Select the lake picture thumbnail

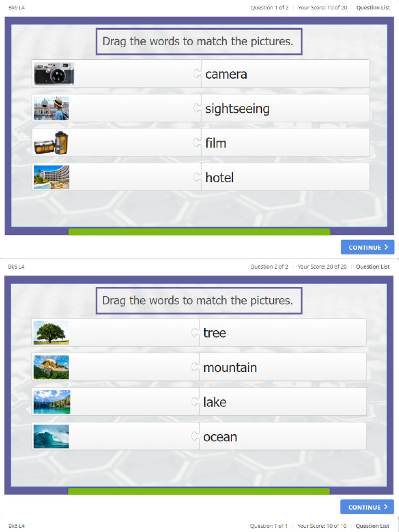51,402
